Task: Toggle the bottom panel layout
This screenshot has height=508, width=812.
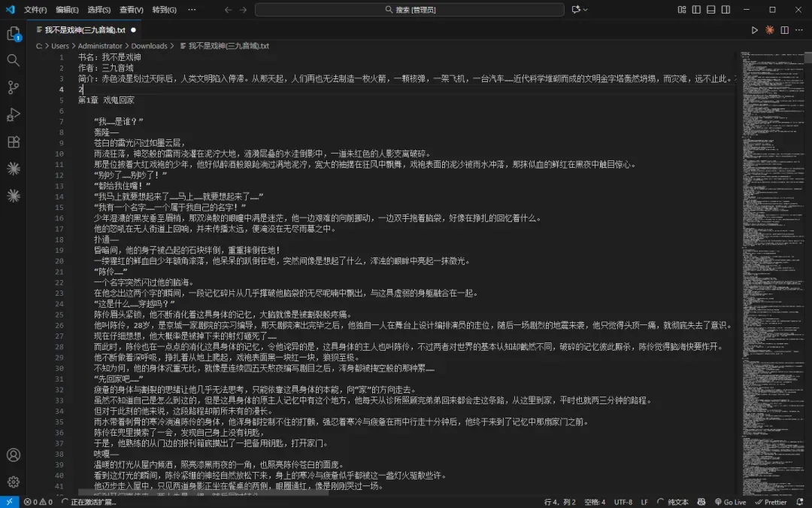Action: pyautogui.click(x=711, y=9)
